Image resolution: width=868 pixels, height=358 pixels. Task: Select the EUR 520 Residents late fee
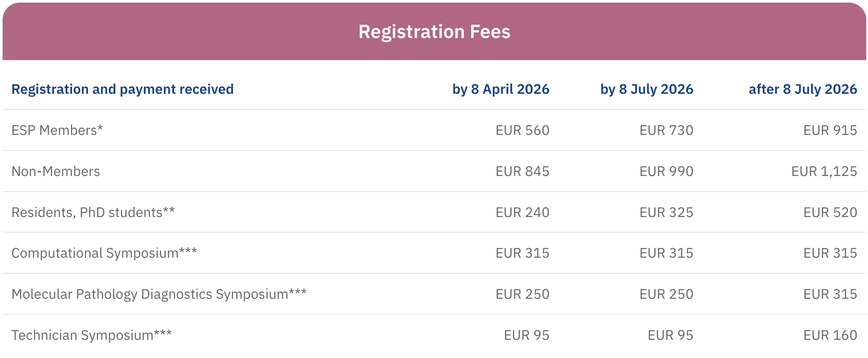[x=830, y=212]
